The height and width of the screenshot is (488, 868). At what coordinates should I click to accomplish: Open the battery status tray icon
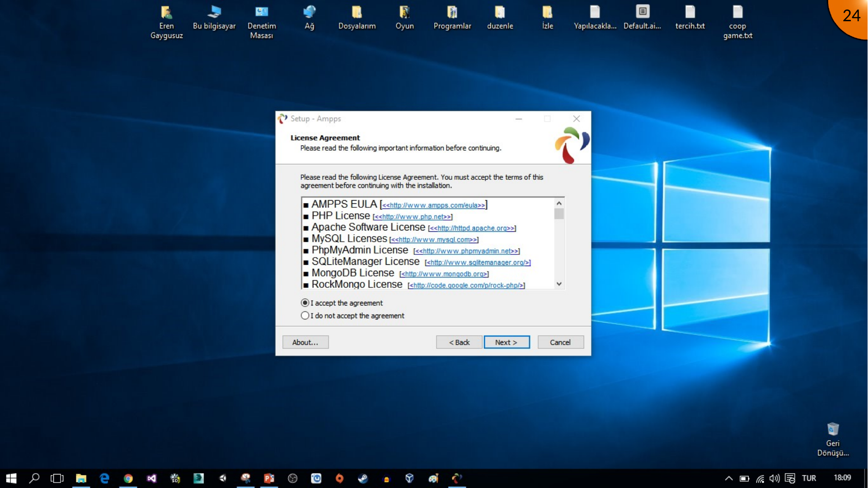[744, 478]
